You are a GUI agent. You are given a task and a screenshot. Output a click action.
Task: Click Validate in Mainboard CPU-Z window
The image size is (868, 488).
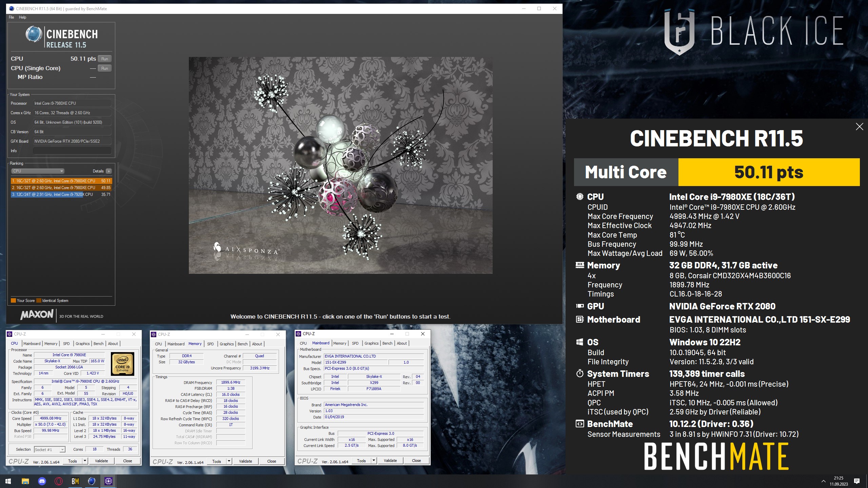coord(390,461)
